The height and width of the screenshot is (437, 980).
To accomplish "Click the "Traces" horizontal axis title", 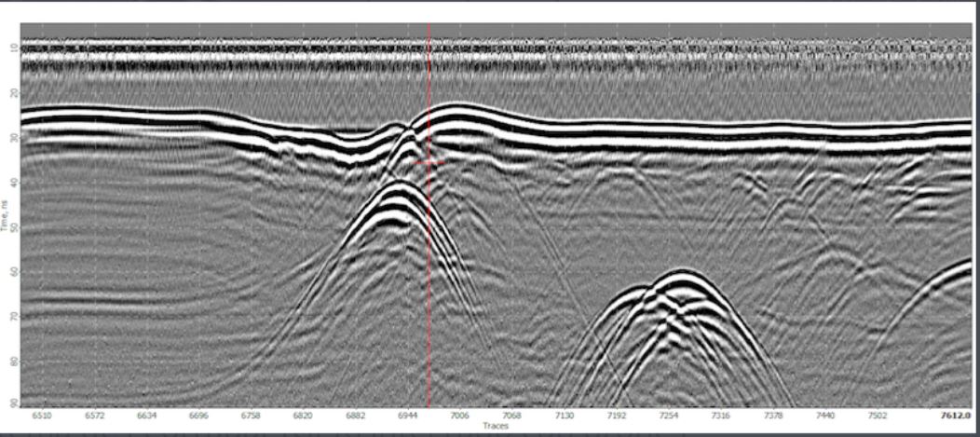I will (496, 426).
